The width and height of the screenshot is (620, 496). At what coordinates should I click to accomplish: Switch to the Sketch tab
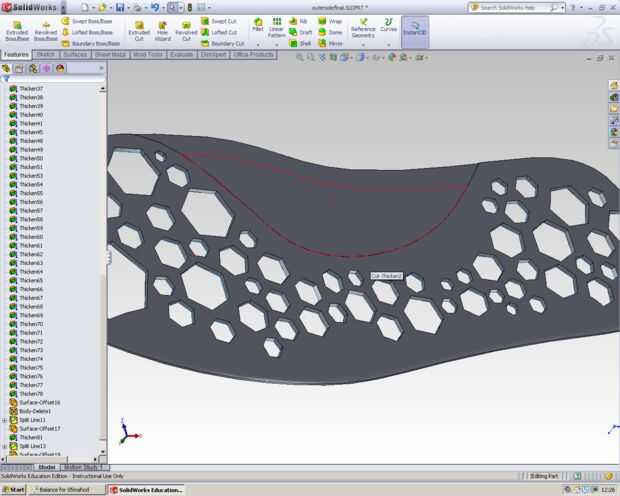point(46,55)
